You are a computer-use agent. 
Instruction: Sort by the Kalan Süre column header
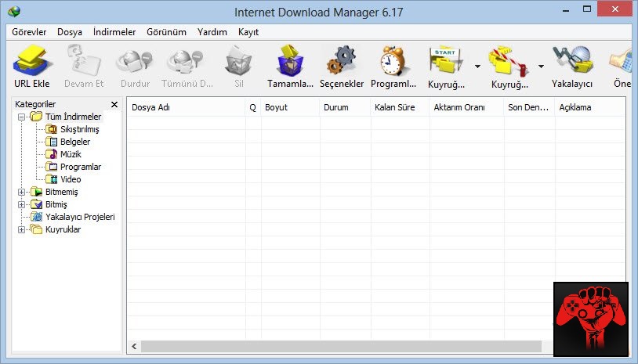400,108
